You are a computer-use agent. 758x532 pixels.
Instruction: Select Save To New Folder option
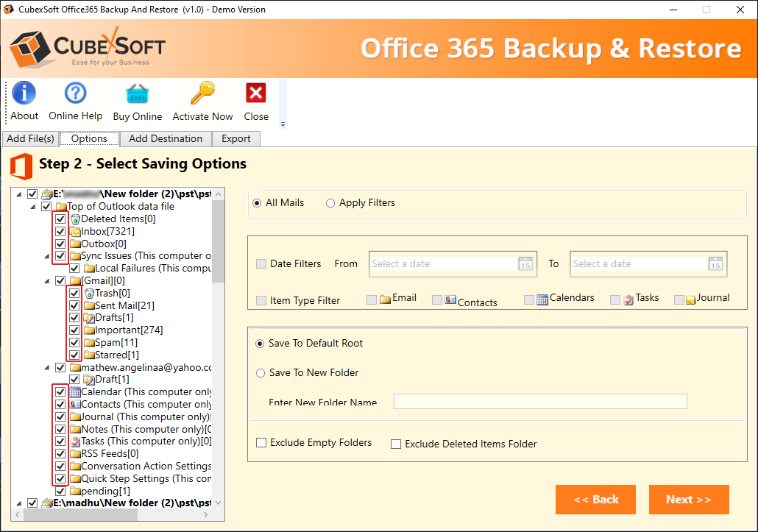click(x=261, y=373)
